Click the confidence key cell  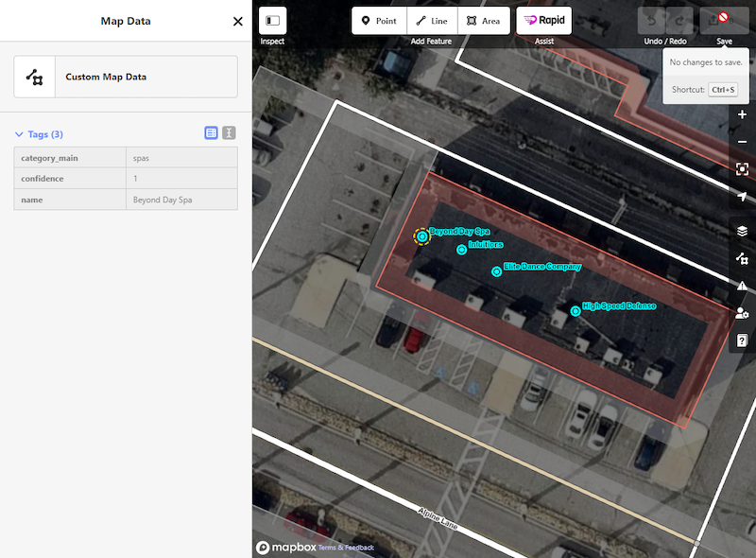[70, 179]
